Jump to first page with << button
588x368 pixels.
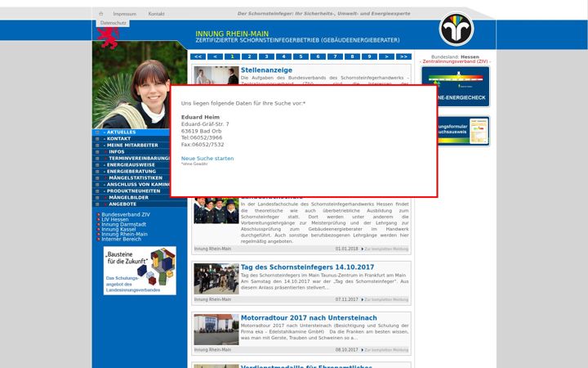[198, 56]
